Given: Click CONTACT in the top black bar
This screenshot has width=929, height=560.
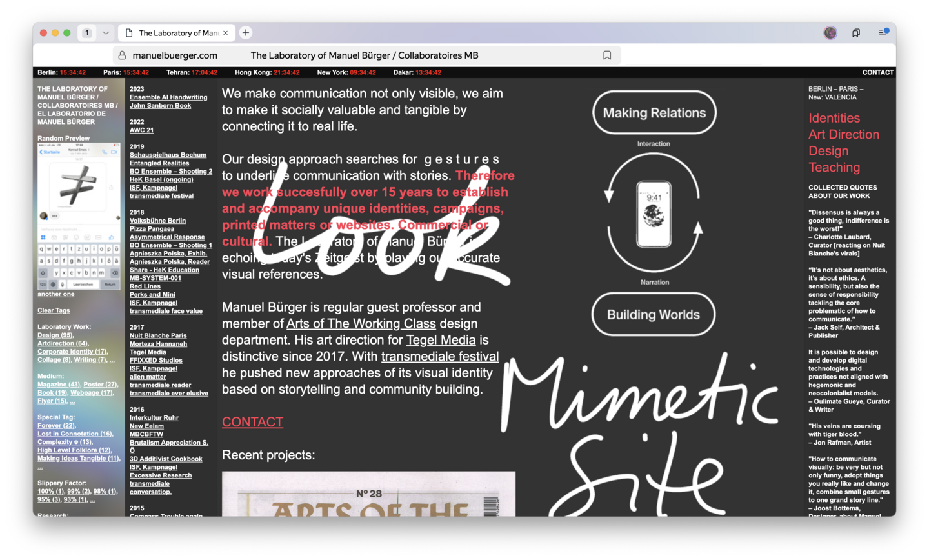Looking at the screenshot, I should click(878, 72).
